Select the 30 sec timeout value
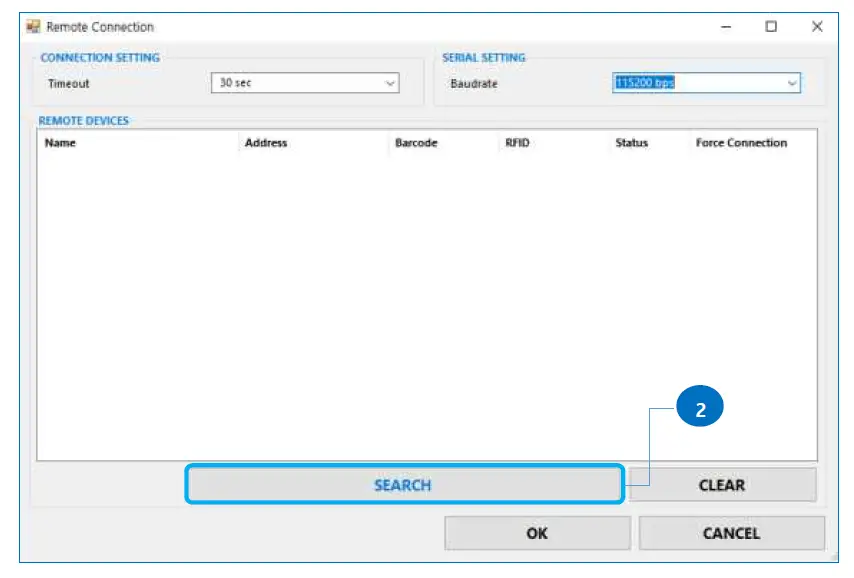Screen dimensions: 854x578 coord(235,83)
